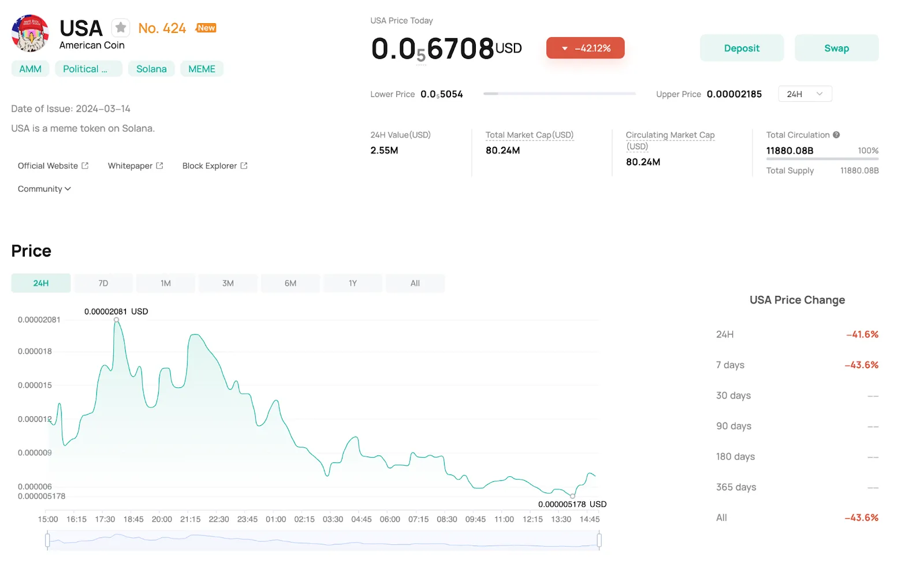Click the Total Supply 11880.08B value
This screenshot has height=571, width=924.
[x=859, y=170]
